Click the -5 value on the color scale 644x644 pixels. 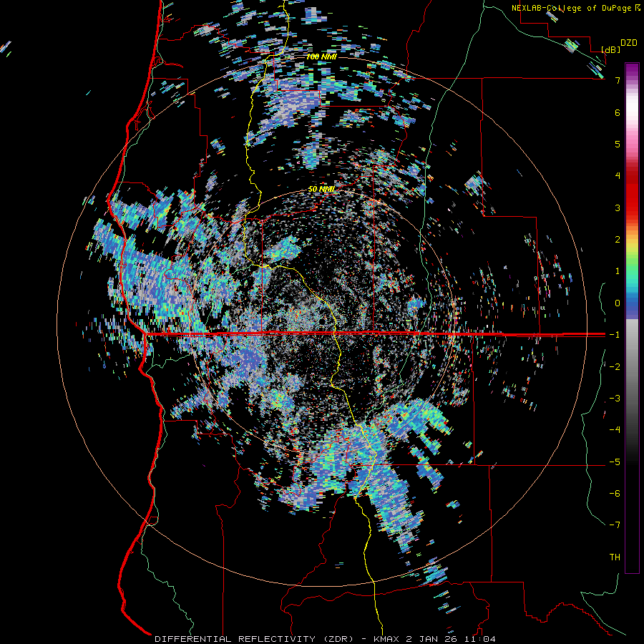pos(615,462)
